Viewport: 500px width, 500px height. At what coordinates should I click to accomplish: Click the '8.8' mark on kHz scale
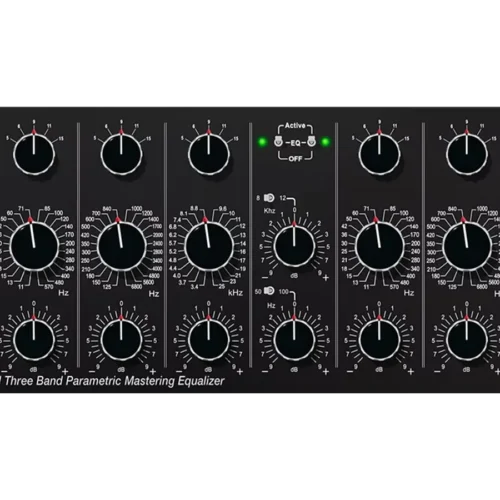click(194, 208)
